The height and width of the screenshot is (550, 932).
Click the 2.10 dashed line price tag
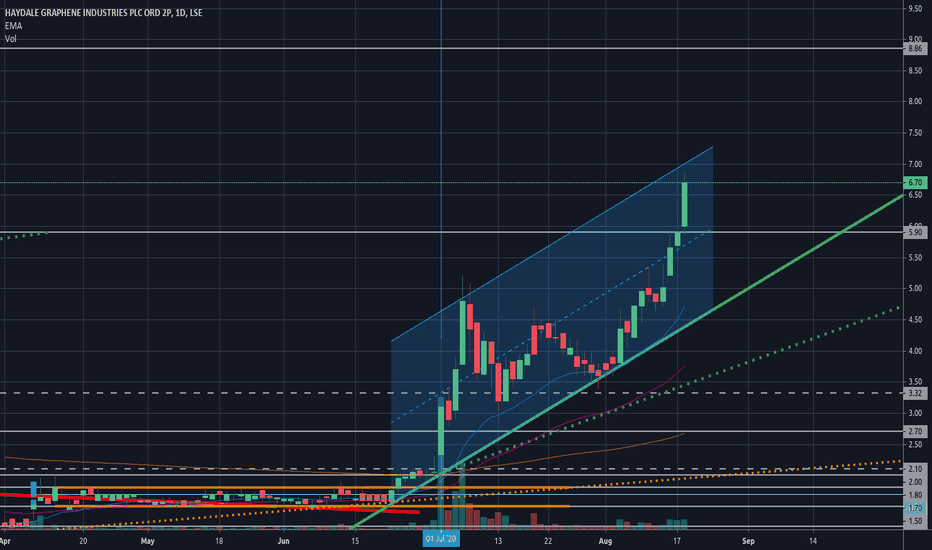pos(915,469)
